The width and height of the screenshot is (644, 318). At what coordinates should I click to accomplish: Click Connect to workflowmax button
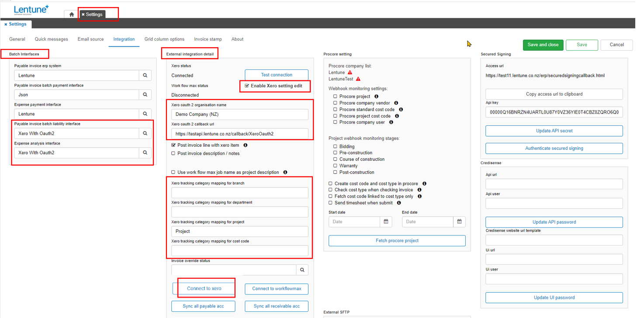[x=277, y=289]
